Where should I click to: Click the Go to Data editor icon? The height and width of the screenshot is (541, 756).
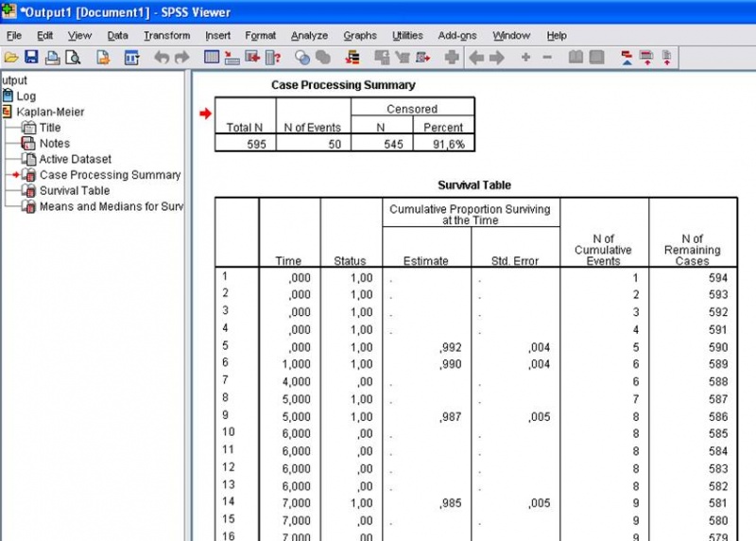212,58
